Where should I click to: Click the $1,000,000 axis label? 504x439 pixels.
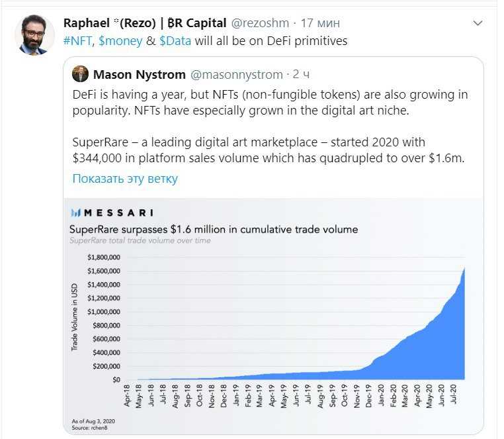point(104,312)
